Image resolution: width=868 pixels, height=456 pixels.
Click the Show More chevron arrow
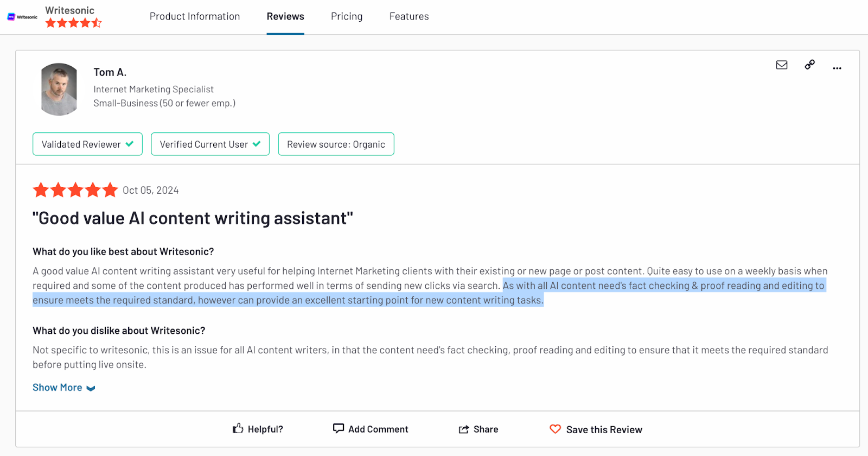coord(91,388)
